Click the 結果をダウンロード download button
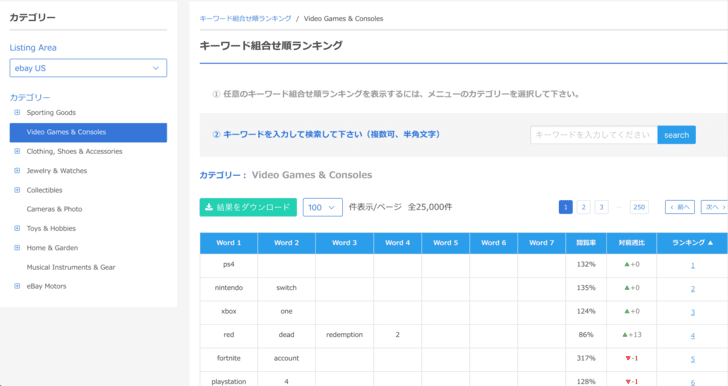The image size is (728, 386). click(x=248, y=207)
